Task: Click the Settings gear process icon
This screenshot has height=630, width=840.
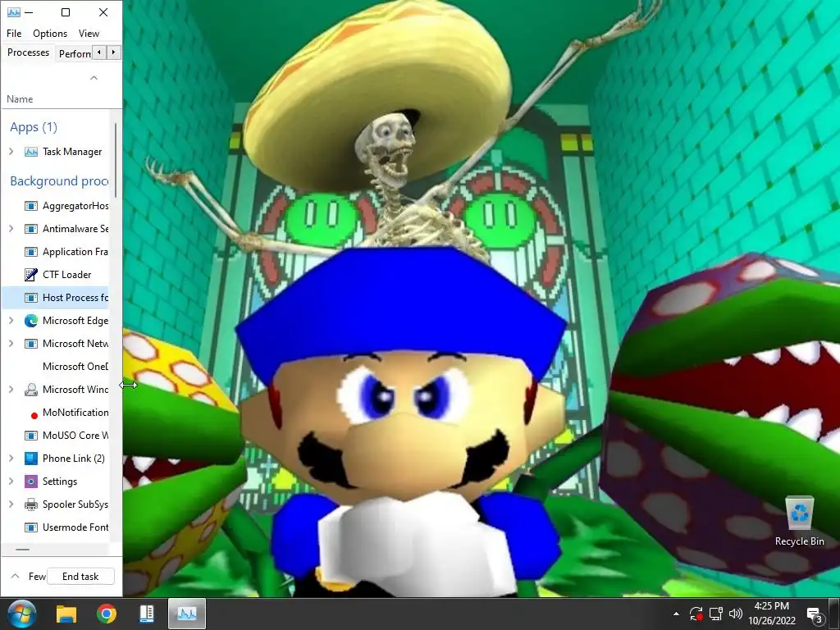Action: coord(31,482)
